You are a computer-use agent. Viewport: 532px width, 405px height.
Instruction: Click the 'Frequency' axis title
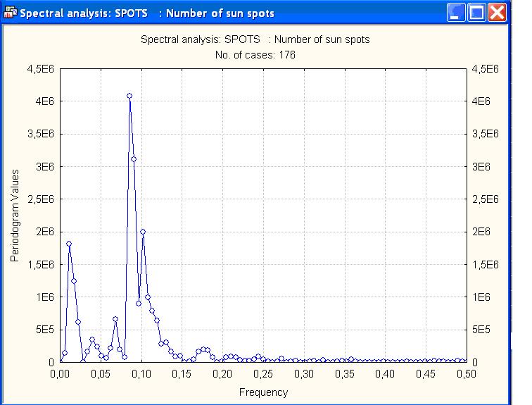pyautogui.click(x=263, y=392)
